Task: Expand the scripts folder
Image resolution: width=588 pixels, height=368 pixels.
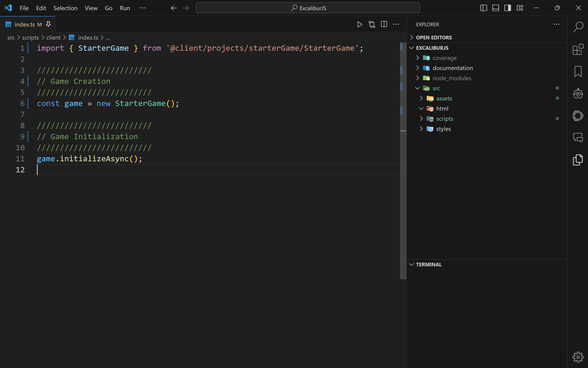Action: 487,119
